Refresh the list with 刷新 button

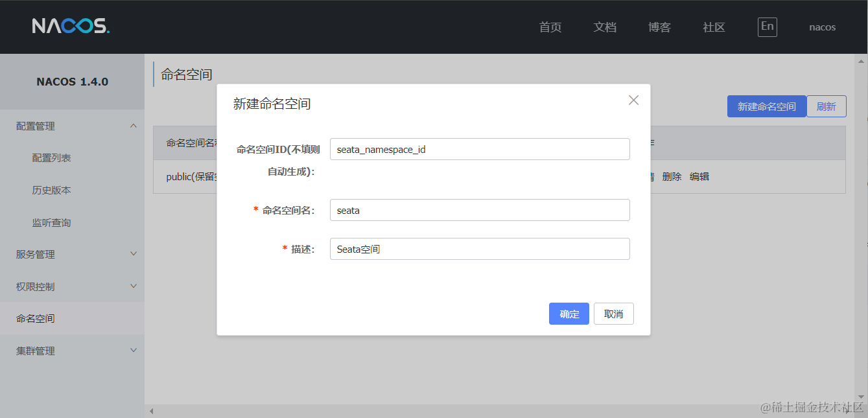[x=827, y=106]
